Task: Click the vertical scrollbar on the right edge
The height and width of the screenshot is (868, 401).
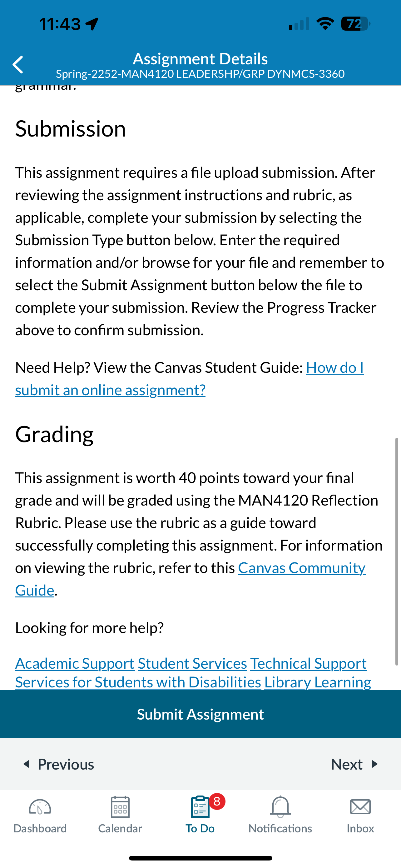Action: [397, 551]
